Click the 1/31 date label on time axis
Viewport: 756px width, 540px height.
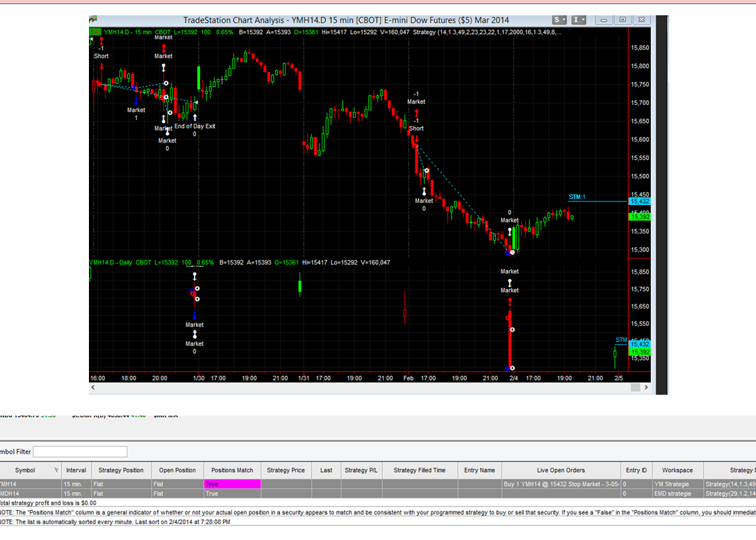pos(304,378)
